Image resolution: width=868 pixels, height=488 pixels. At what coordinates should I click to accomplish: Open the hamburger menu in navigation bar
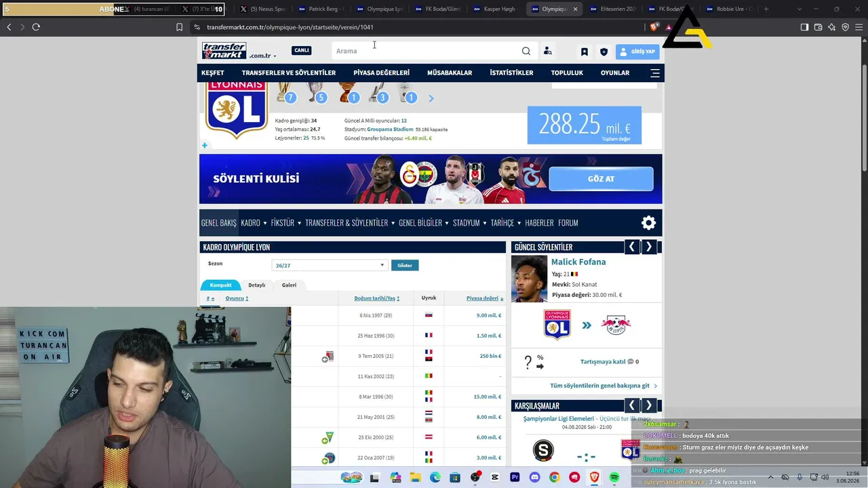655,73
